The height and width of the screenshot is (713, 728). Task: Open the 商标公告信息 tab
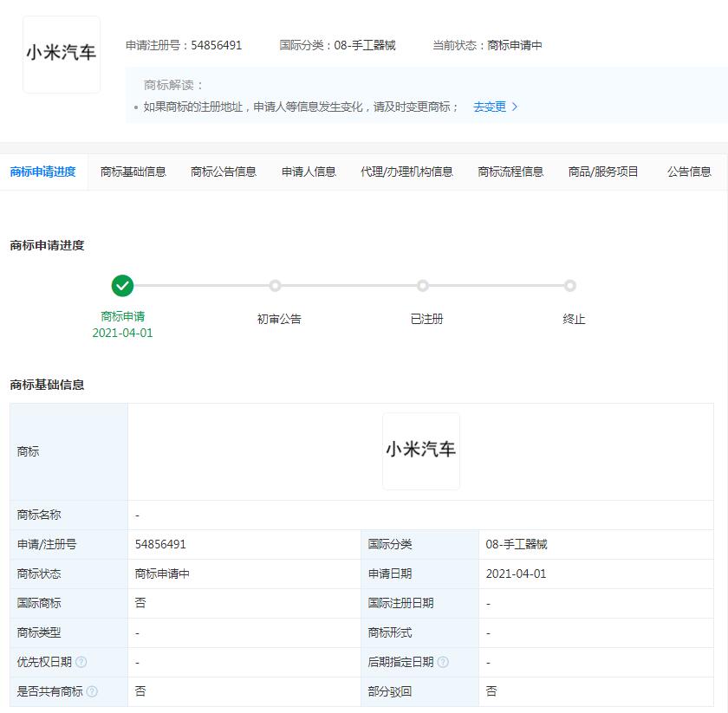point(224,171)
